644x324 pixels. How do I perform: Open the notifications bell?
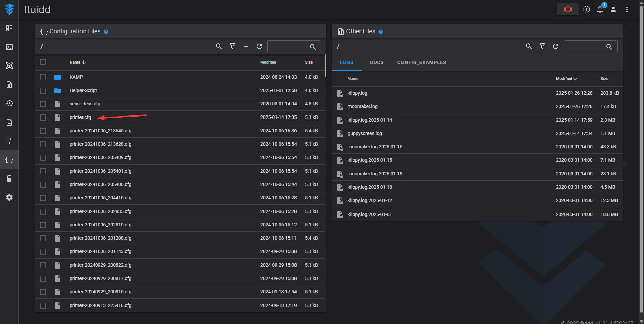point(600,9)
